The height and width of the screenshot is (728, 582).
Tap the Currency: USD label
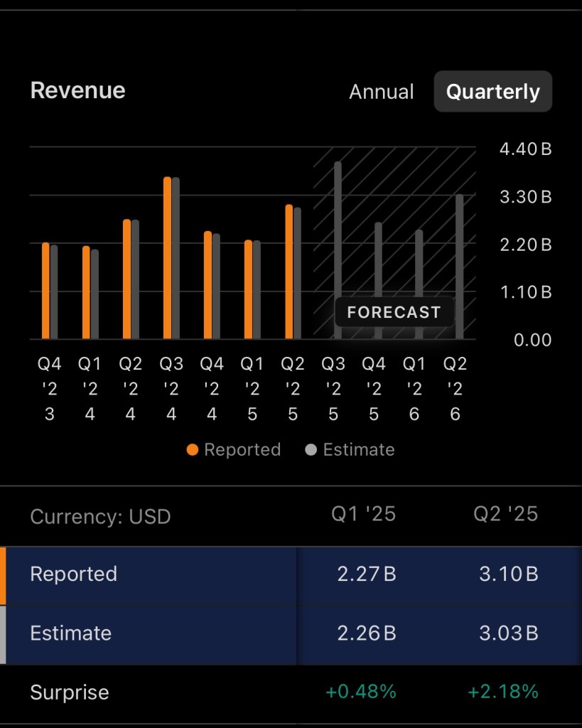(x=100, y=516)
